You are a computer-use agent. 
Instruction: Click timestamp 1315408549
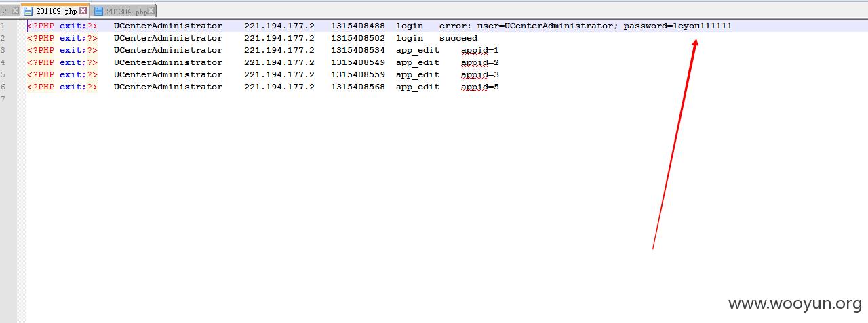pos(358,62)
